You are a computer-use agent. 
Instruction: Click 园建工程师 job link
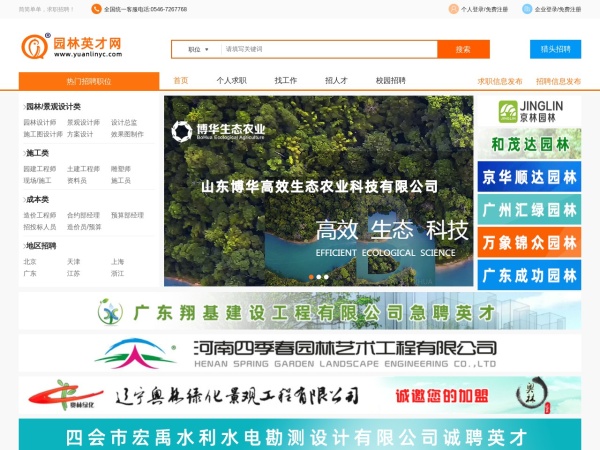point(40,169)
